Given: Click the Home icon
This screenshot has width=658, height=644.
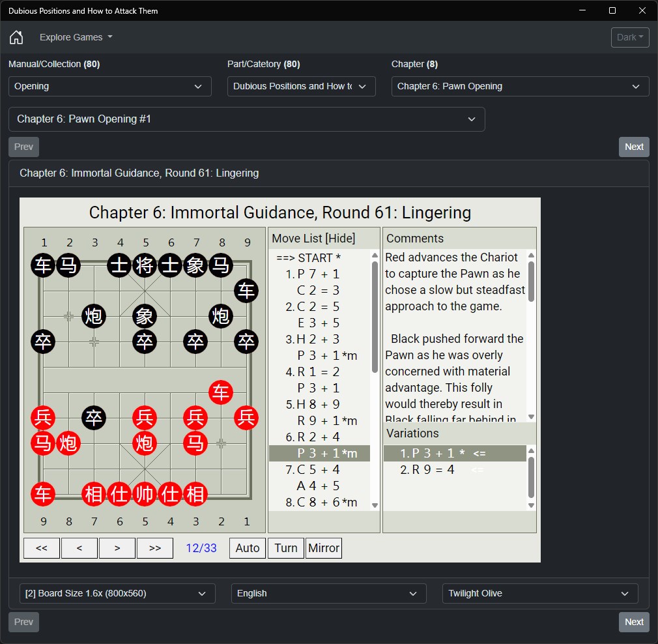Looking at the screenshot, I should pos(16,37).
